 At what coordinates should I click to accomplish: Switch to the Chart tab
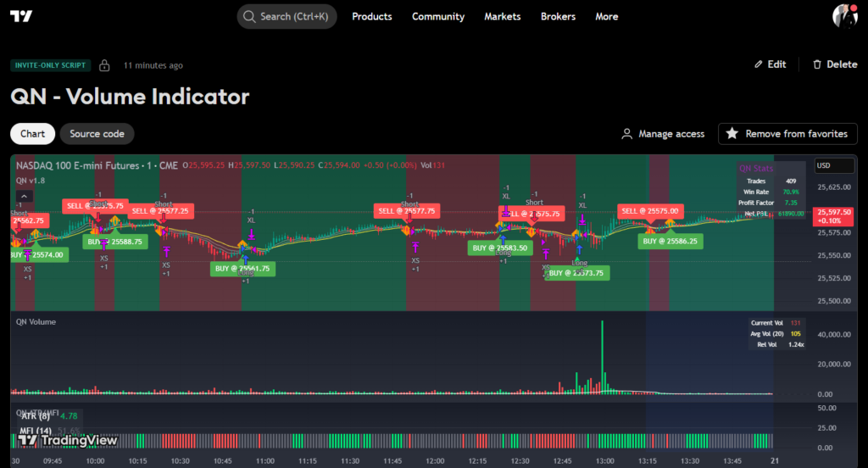point(33,134)
